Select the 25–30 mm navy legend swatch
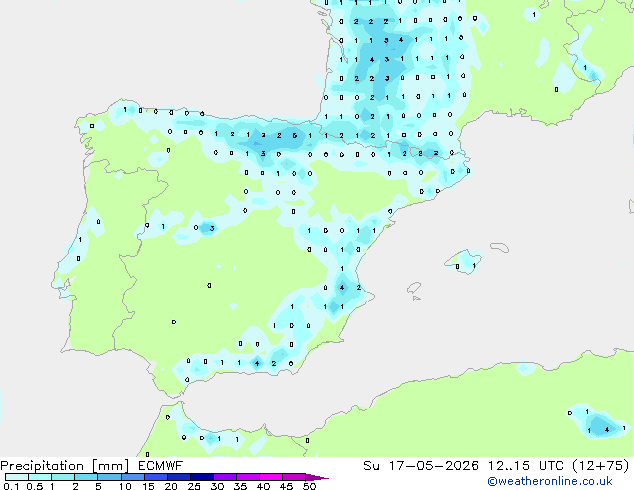The height and width of the screenshot is (490, 634). 202,477
